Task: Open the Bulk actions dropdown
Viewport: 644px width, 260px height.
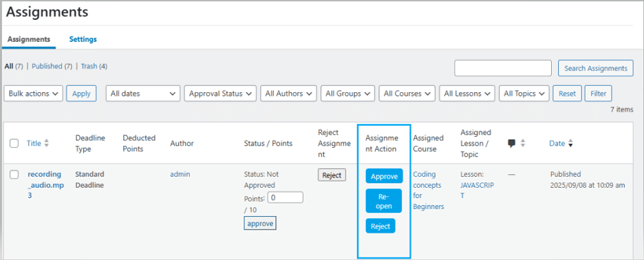Action: coord(33,94)
